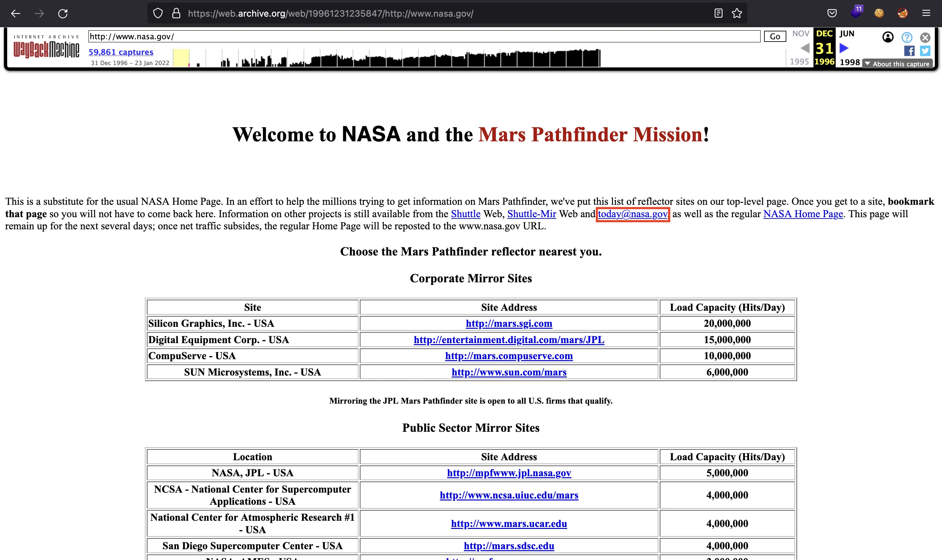Click the grayed previous capture arrow
Image resolution: width=942 pixels, height=560 pixels.
(805, 48)
